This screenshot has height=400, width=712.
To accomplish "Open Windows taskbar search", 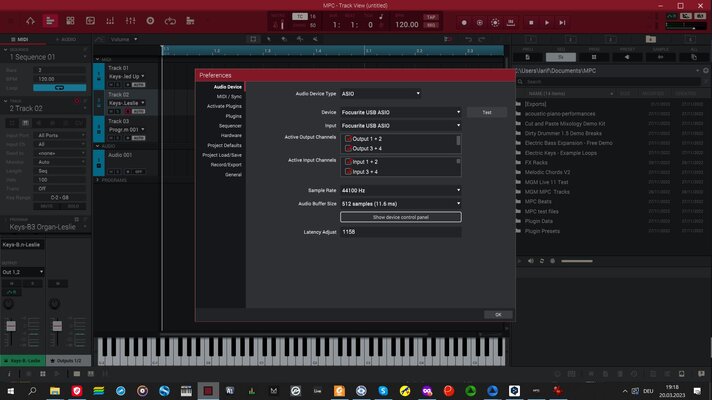I will [x=32, y=391].
